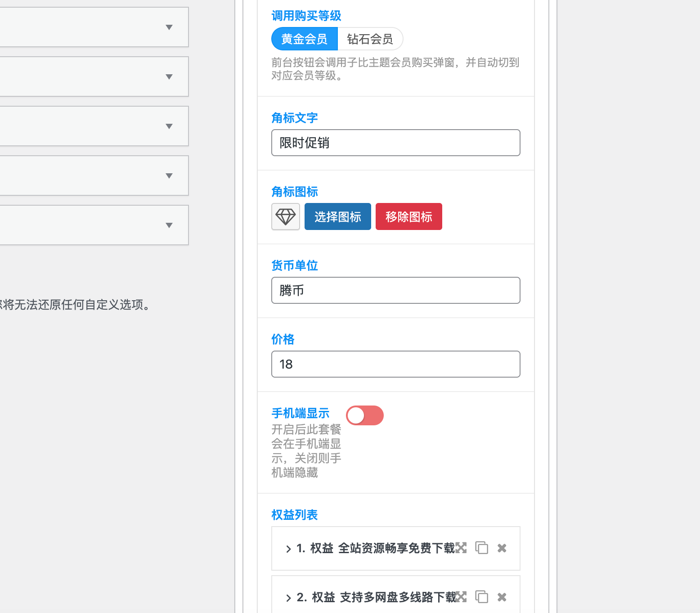700x613 pixels.
Task: Select the 黄金会员 level option
Action: (x=305, y=39)
